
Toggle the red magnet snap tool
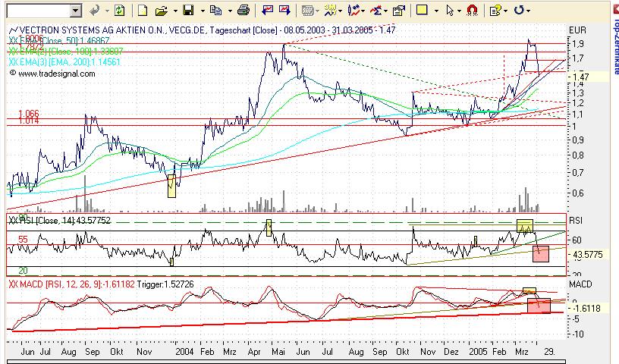click(x=472, y=11)
